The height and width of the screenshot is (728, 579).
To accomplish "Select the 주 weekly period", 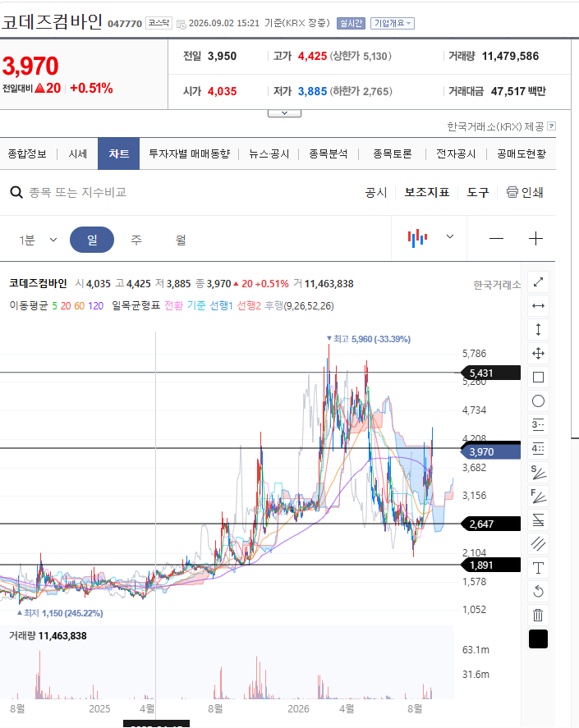I will [136, 240].
